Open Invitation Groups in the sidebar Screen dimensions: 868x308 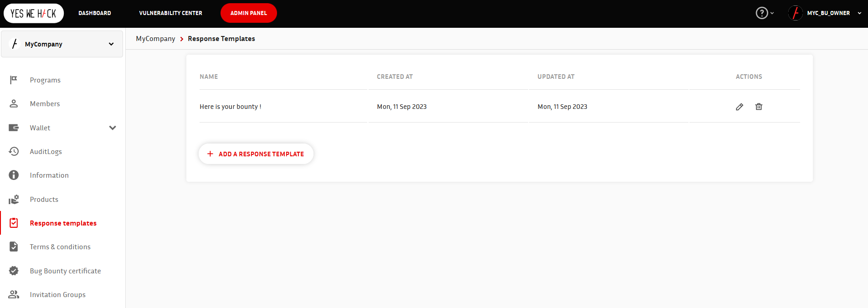tap(57, 295)
